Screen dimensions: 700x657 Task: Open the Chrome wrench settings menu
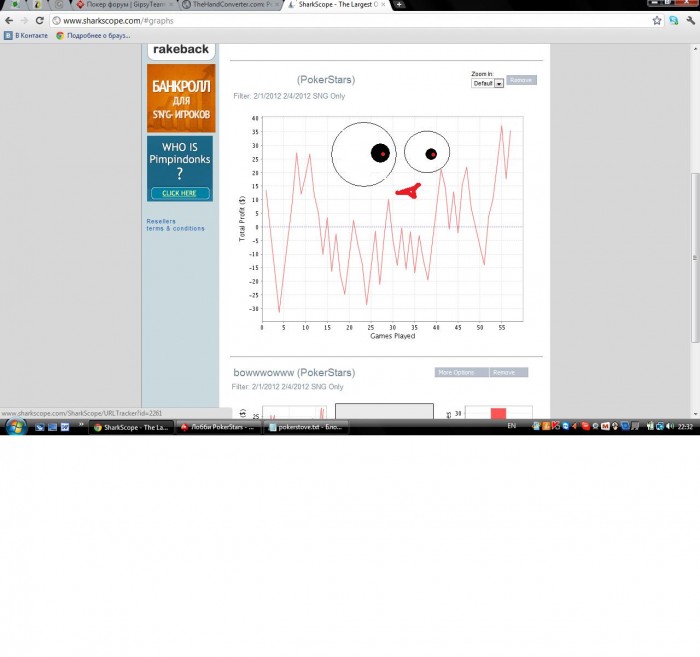coord(691,21)
